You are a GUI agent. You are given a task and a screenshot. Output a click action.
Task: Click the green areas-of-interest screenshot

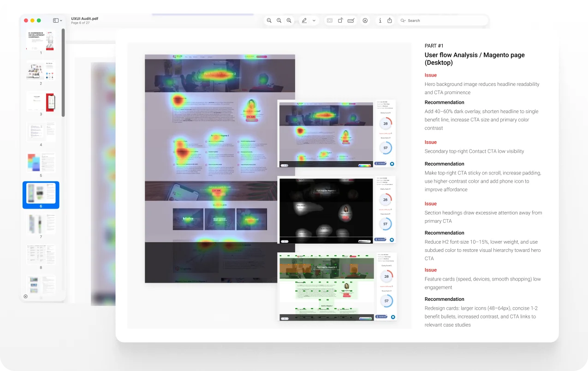326,287
